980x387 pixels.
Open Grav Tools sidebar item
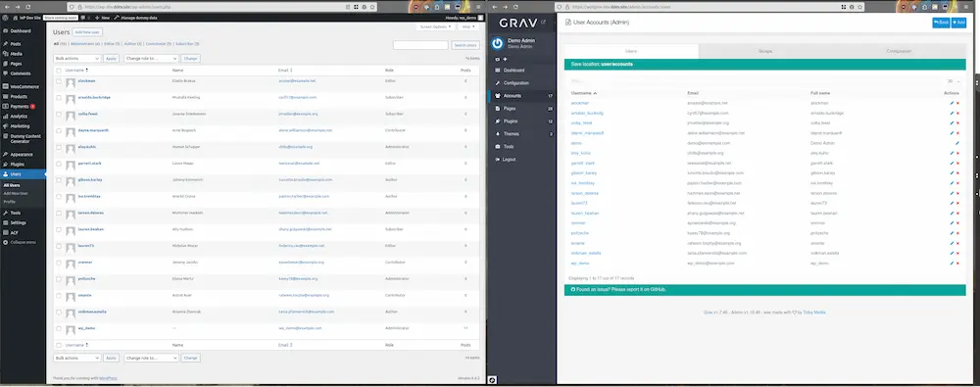(x=509, y=146)
